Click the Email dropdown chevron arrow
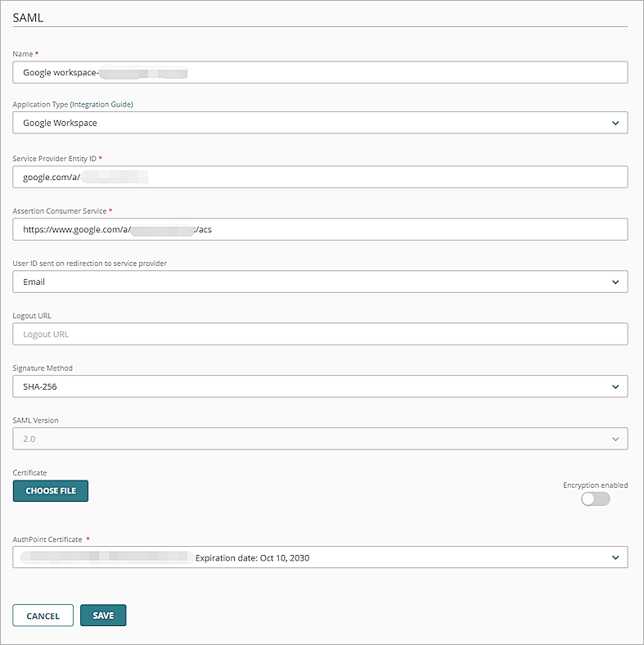This screenshot has height=645, width=644. (x=615, y=282)
